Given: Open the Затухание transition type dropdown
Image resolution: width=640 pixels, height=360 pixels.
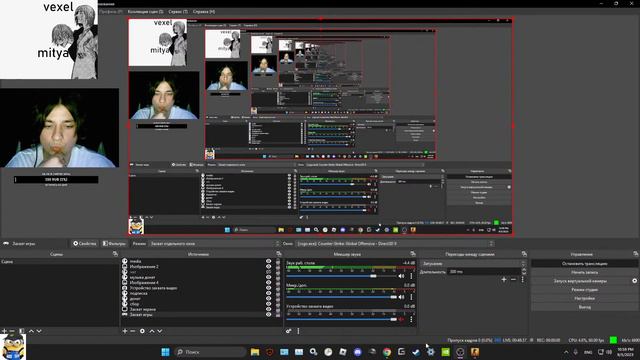Looking at the screenshot, I should [x=473, y=264].
